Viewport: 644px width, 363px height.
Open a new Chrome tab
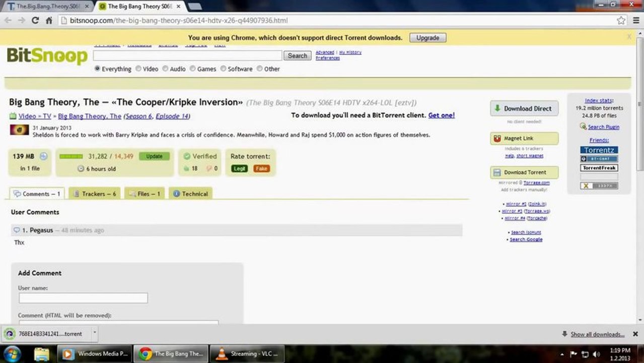[194, 7]
